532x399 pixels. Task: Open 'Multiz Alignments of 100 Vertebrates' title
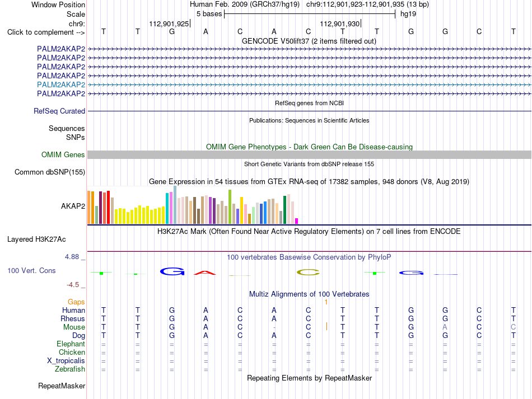309,294
